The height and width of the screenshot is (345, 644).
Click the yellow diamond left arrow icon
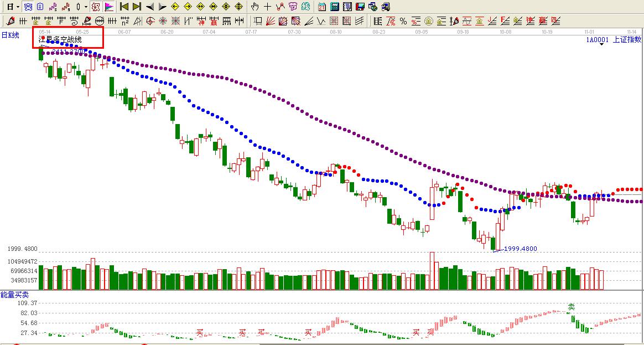tap(175, 7)
